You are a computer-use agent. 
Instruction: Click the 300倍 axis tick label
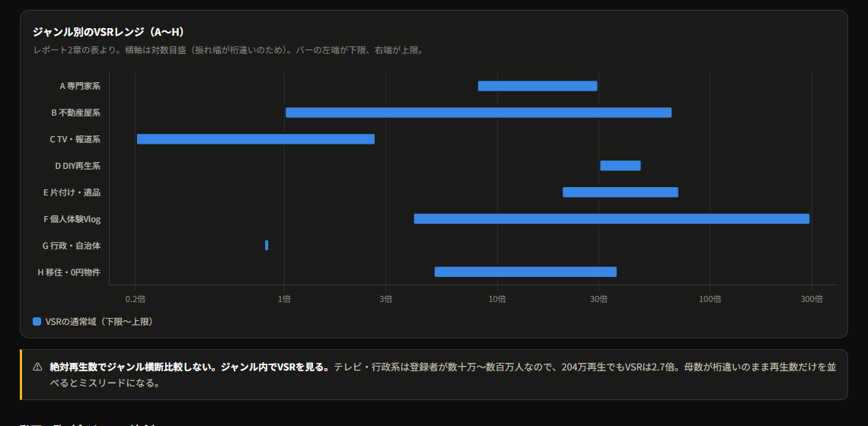812,299
